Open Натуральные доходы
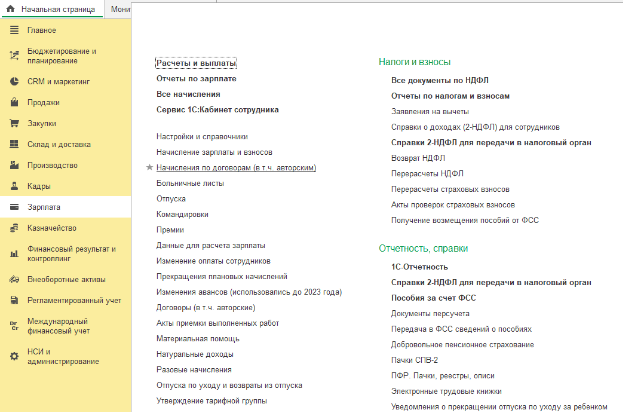The image size is (624, 412). click(x=195, y=354)
